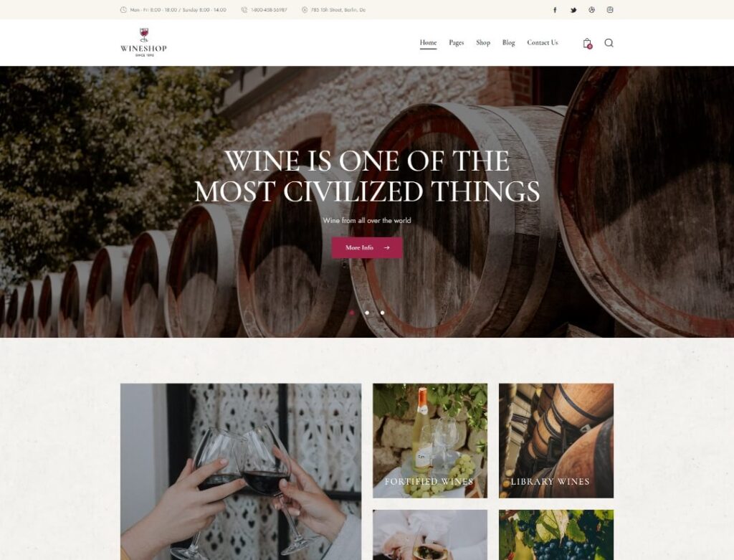The image size is (734, 560).
Task: Select the first slider dot
Action: pyautogui.click(x=351, y=313)
